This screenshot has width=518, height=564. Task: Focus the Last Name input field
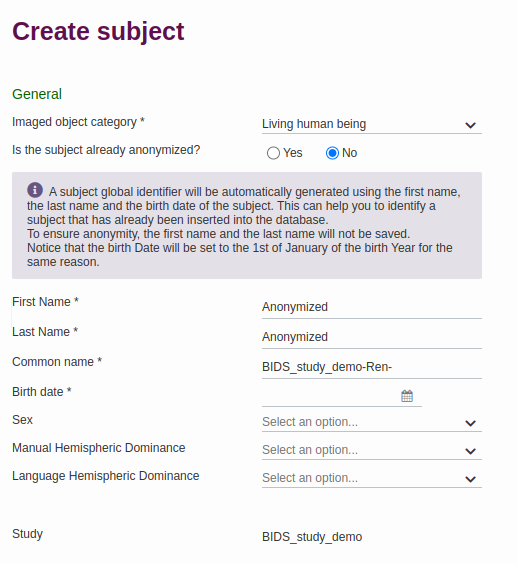372,337
